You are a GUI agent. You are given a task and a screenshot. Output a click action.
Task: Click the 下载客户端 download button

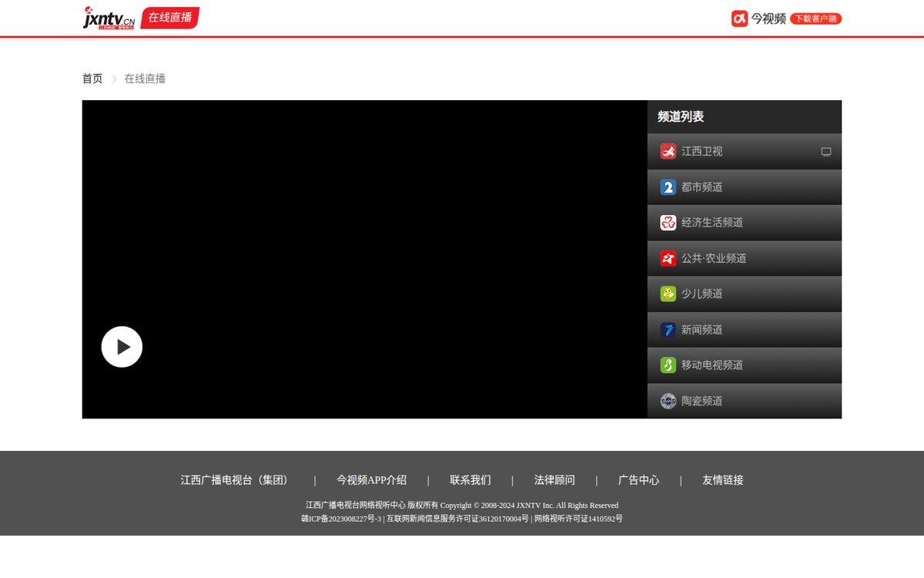point(815,18)
